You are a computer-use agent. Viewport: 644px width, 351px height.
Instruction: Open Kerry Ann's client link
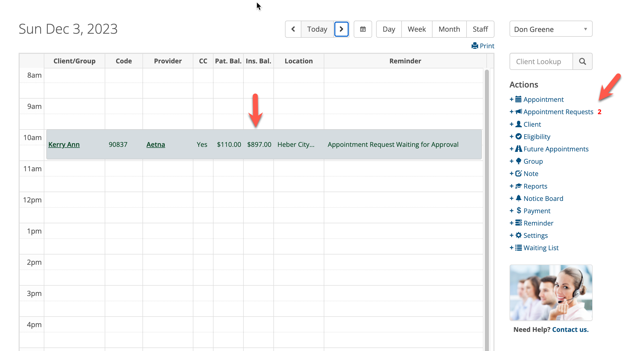click(x=64, y=144)
